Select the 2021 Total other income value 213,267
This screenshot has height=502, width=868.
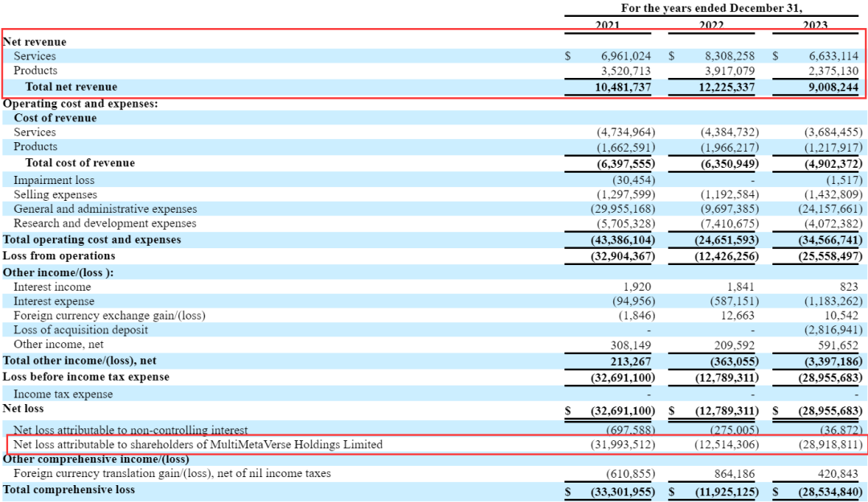coord(629,361)
